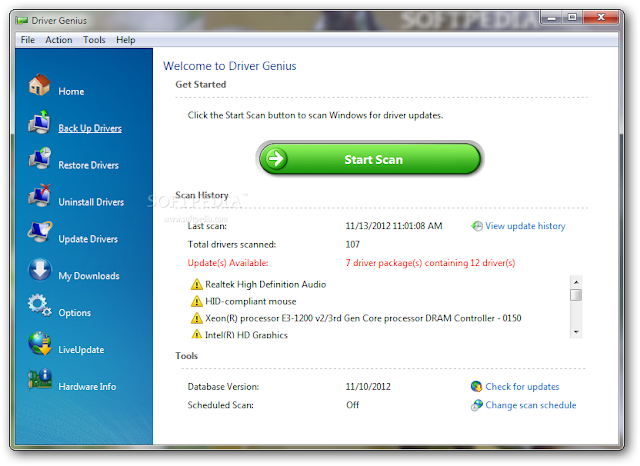Click the Uninstall Drivers red X icon

pyautogui.click(x=40, y=195)
